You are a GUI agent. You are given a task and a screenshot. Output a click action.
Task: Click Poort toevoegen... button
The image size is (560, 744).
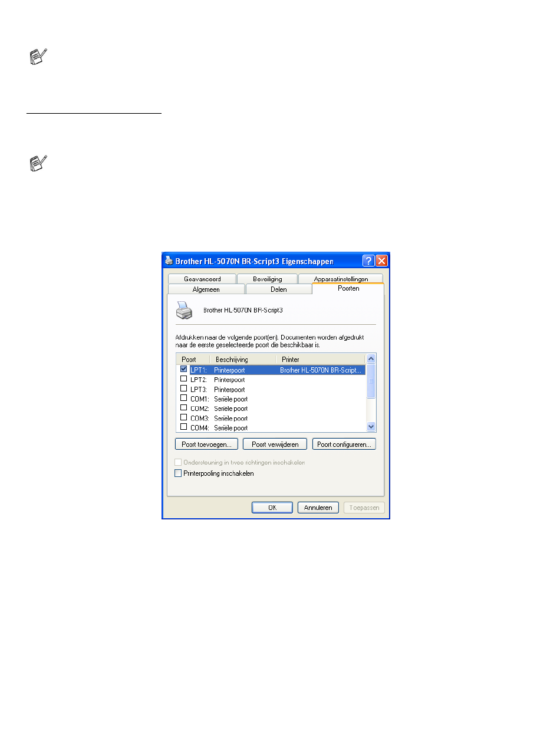206,444
